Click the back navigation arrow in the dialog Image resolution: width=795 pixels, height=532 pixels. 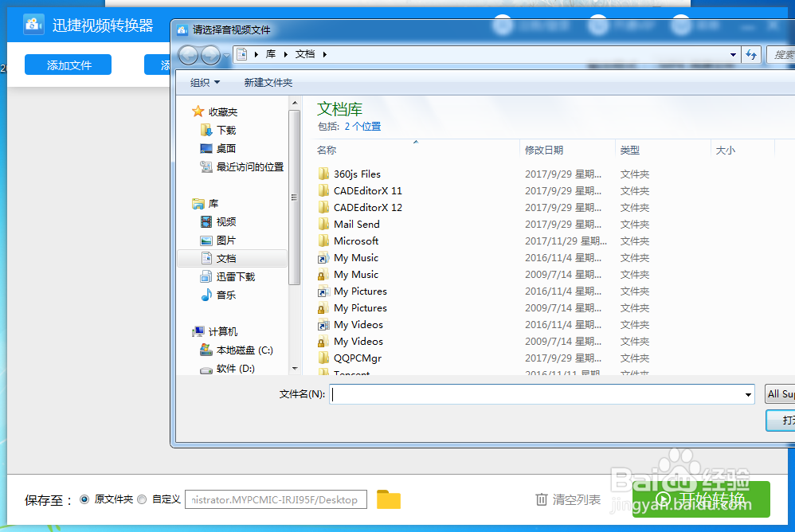pyautogui.click(x=188, y=54)
